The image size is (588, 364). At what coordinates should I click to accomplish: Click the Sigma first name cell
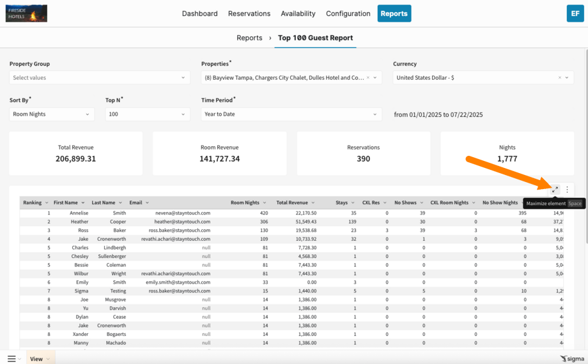81,291
